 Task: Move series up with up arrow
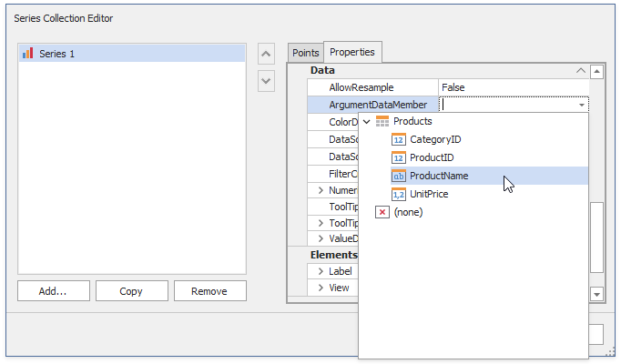pyautogui.click(x=266, y=54)
